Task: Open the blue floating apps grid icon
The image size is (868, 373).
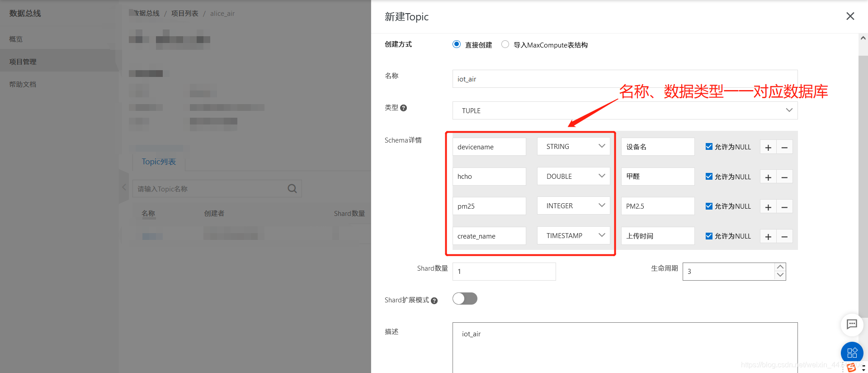Action: click(x=852, y=353)
